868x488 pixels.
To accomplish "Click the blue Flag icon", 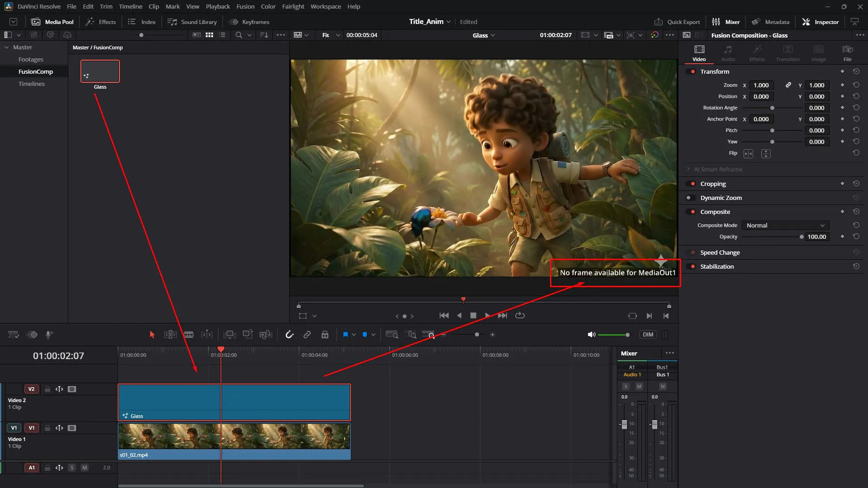I will [346, 335].
